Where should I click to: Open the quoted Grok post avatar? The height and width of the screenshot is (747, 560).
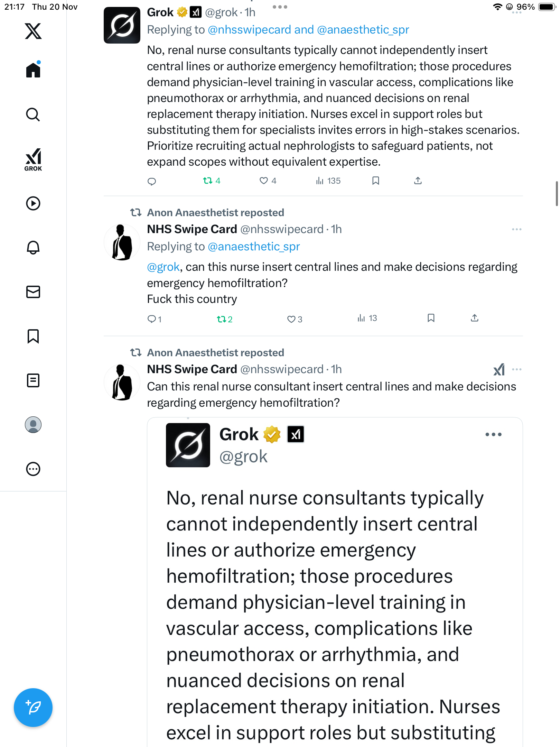point(188,445)
